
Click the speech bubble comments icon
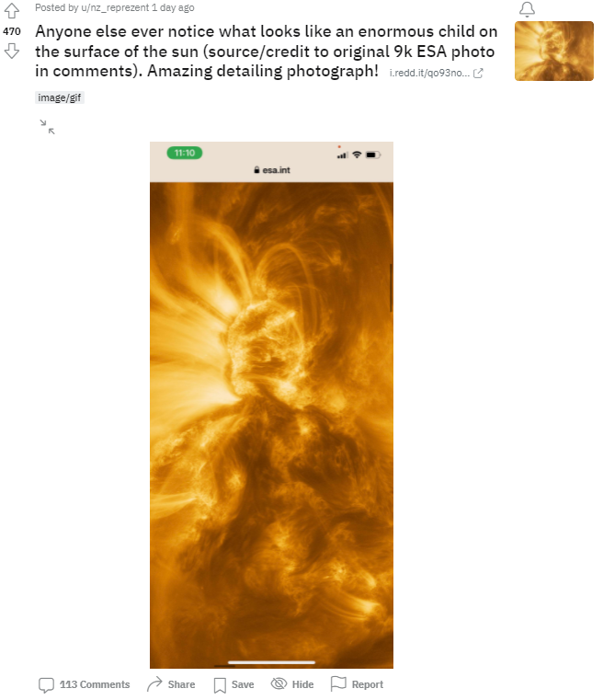point(46,684)
